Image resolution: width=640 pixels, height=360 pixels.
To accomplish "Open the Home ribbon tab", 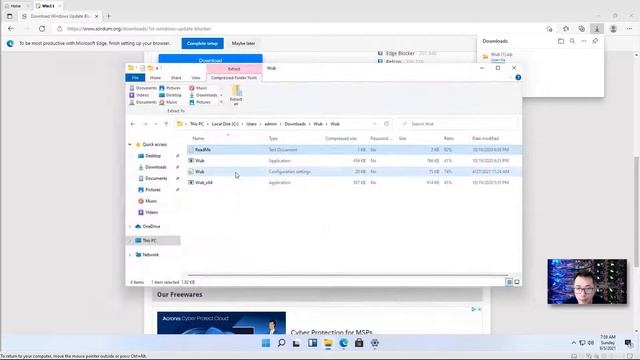I will tap(155, 78).
